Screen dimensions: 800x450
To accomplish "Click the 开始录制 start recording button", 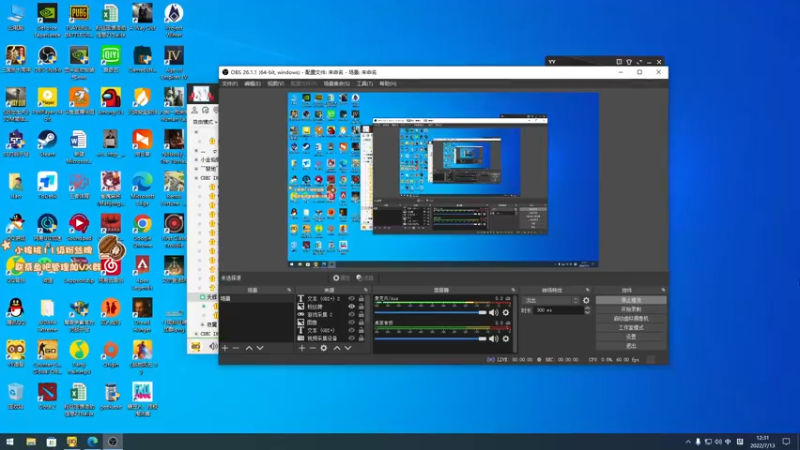I will click(631, 309).
